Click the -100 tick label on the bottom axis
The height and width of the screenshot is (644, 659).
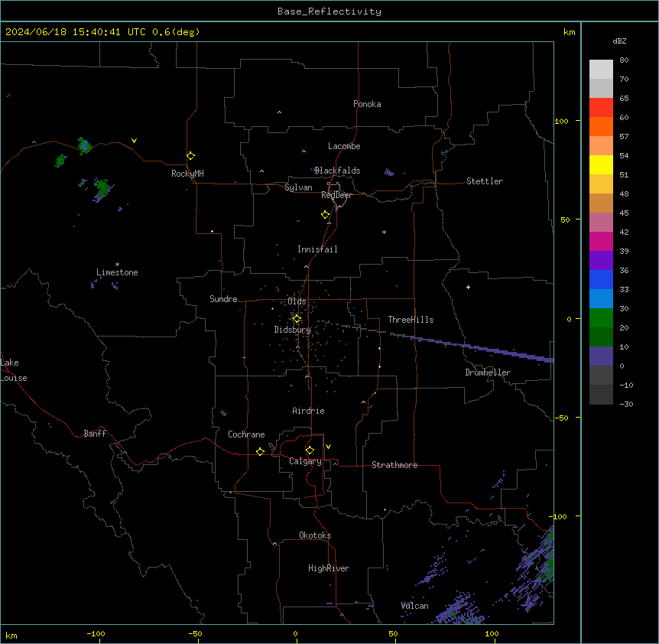click(96, 633)
